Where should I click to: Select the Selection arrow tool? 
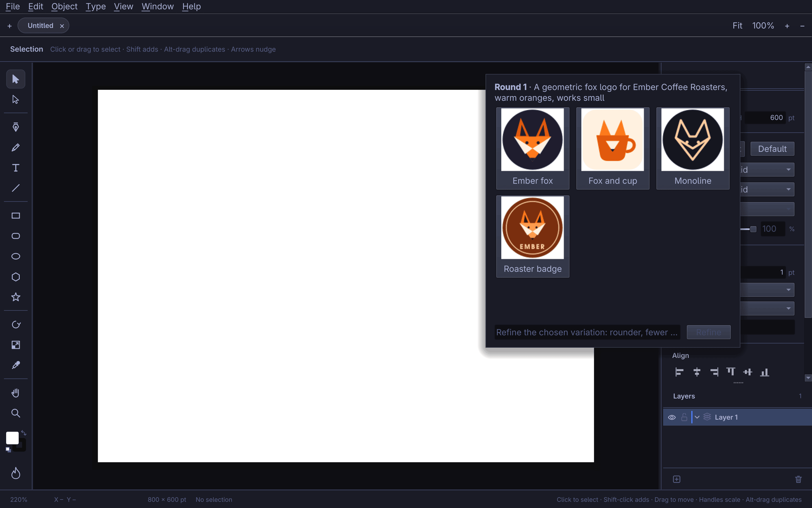[x=16, y=79]
